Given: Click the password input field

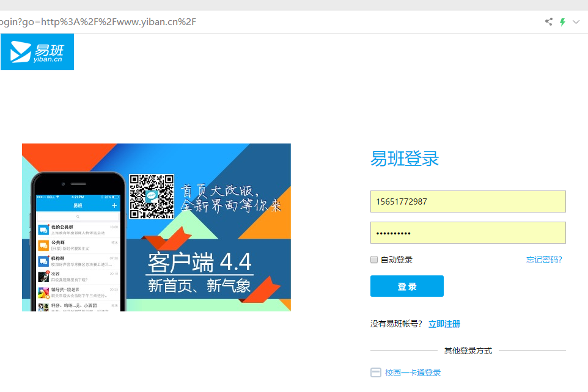Looking at the screenshot, I should coord(468,233).
